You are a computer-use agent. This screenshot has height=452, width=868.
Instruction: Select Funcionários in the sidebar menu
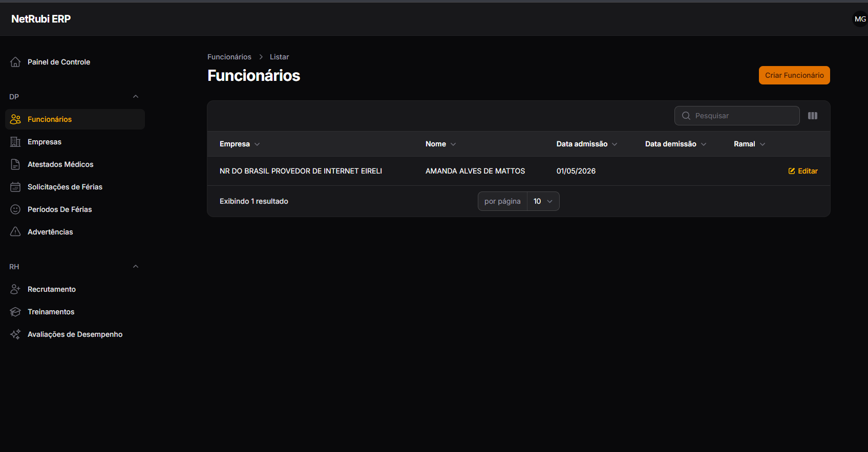75,119
